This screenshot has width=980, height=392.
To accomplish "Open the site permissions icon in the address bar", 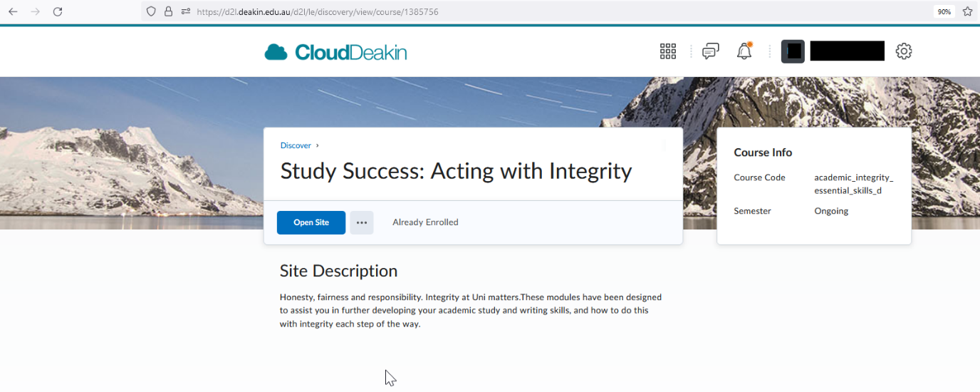I will (x=186, y=11).
